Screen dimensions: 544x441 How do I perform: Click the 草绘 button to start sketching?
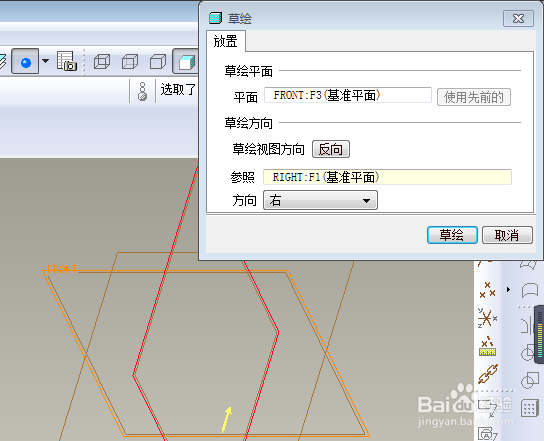click(452, 235)
